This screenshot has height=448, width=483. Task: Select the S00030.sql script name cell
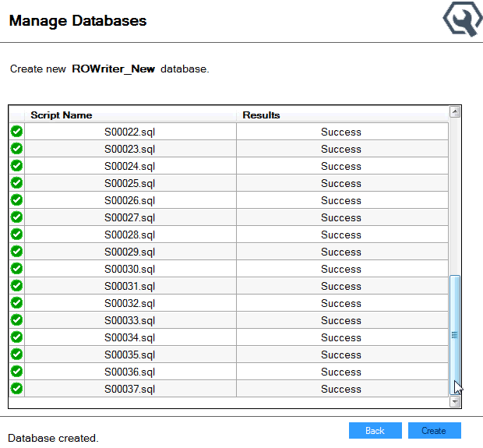point(130,269)
